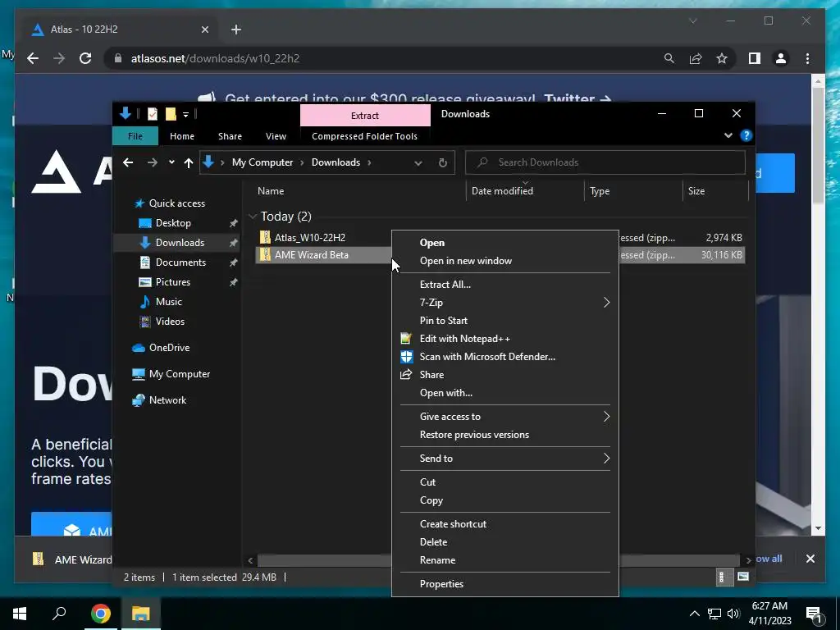
Task: Go forward in File Explorer
Action: coord(152,162)
